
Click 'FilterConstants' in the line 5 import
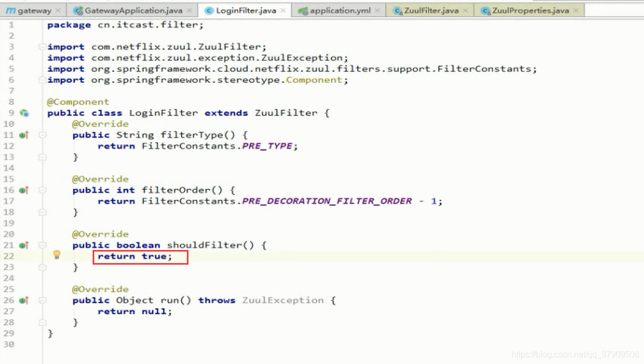click(x=484, y=69)
